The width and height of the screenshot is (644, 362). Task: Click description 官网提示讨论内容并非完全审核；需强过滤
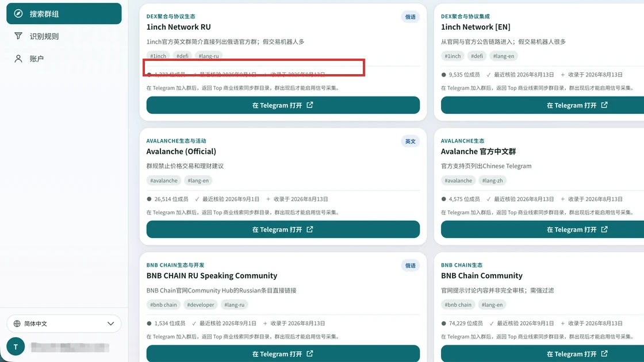[x=497, y=290]
